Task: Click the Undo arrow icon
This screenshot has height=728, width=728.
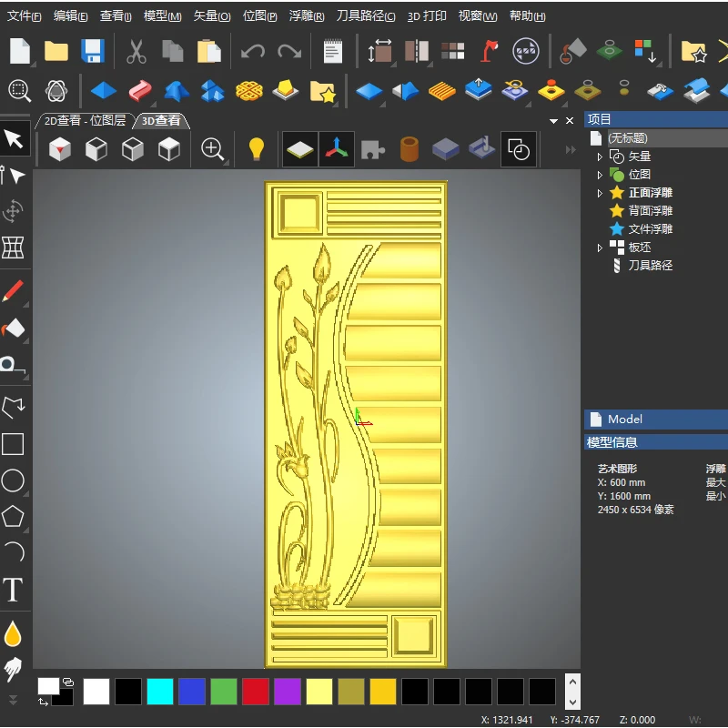Action: tap(252, 51)
